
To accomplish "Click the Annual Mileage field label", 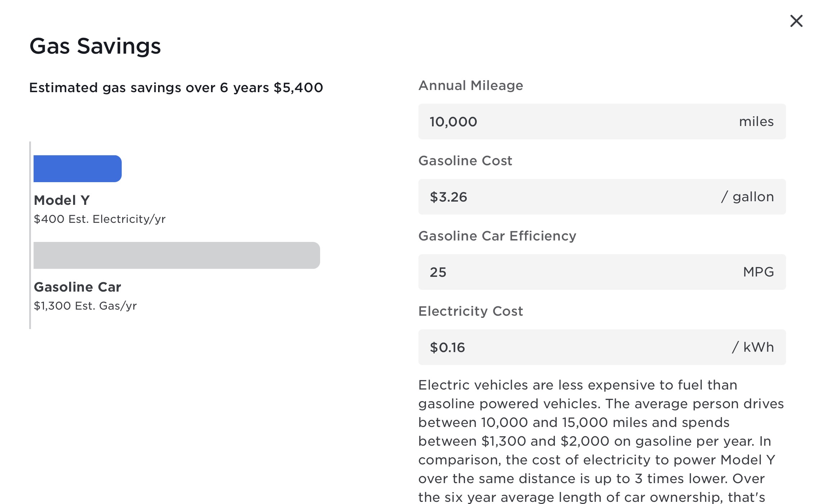I will click(x=471, y=85).
